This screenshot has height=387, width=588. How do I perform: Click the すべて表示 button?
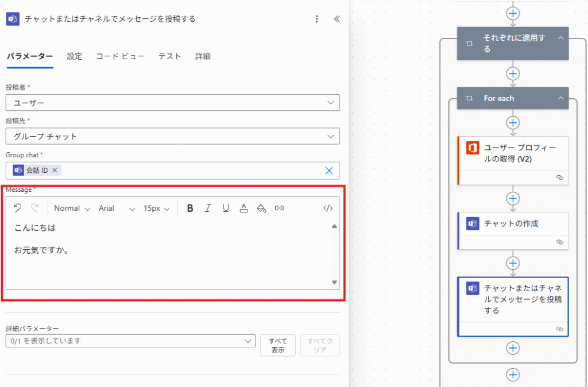point(278,346)
